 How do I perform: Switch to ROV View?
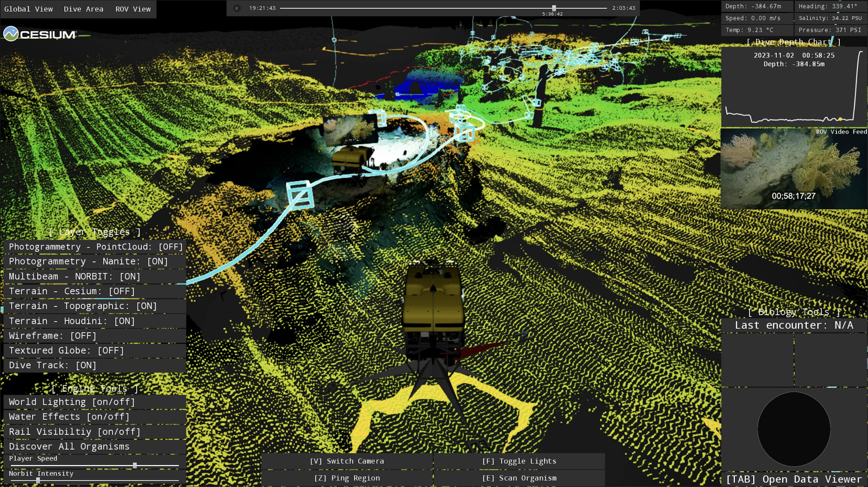[133, 9]
